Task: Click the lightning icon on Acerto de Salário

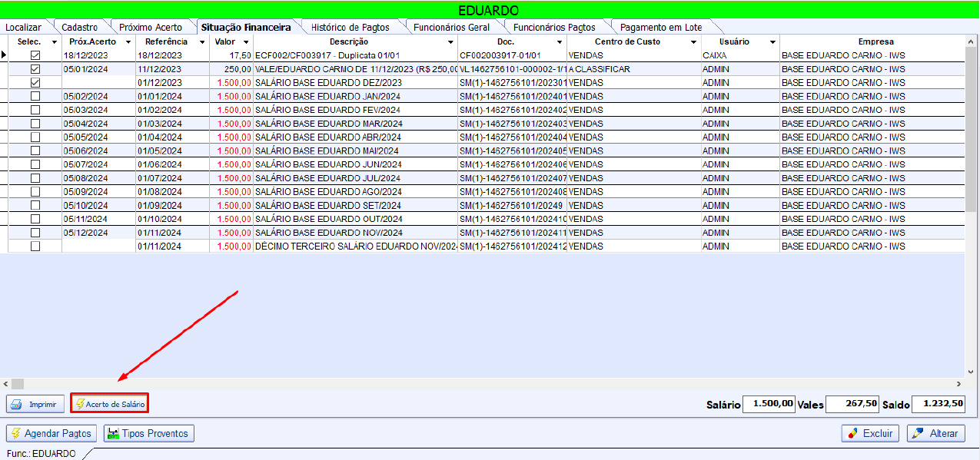Action: click(x=79, y=404)
